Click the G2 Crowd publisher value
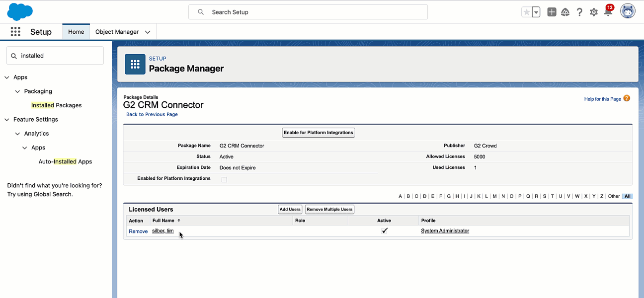The height and width of the screenshot is (298, 644). click(485, 146)
